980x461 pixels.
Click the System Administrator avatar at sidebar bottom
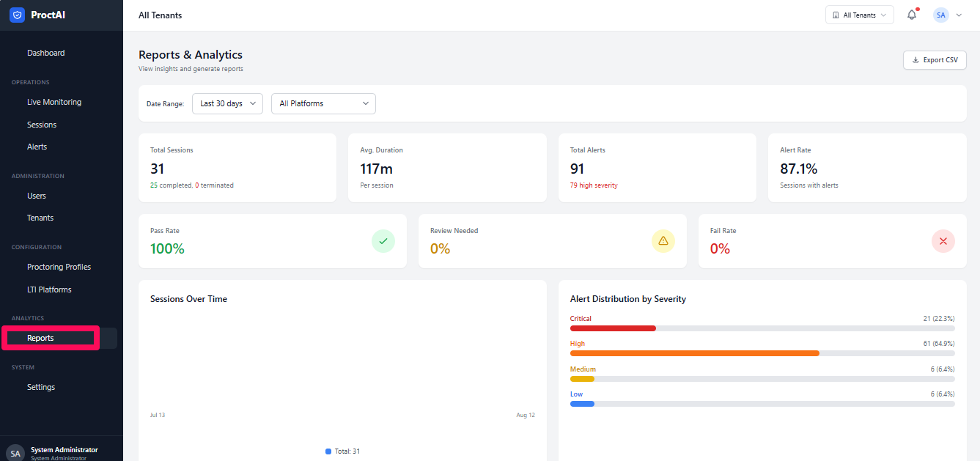pyautogui.click(x=15, y=454)
